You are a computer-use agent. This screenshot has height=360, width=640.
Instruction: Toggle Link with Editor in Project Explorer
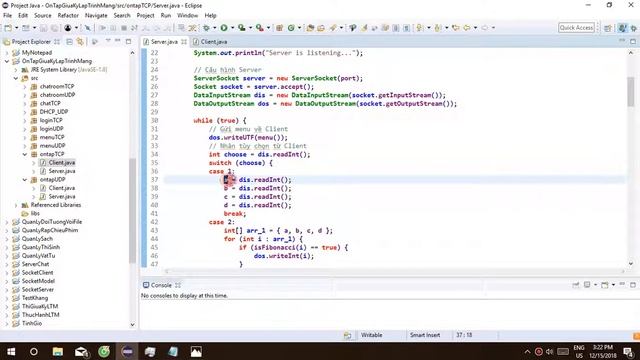coord(80,42)
